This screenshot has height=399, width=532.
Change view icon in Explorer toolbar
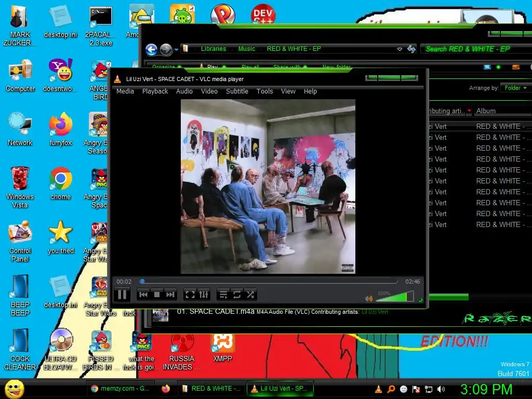487,67
